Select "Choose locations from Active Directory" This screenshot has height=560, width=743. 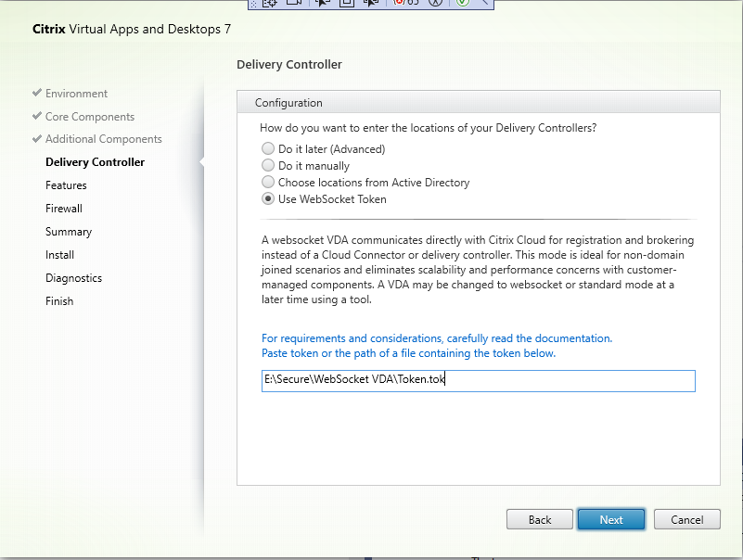(268, 183)
